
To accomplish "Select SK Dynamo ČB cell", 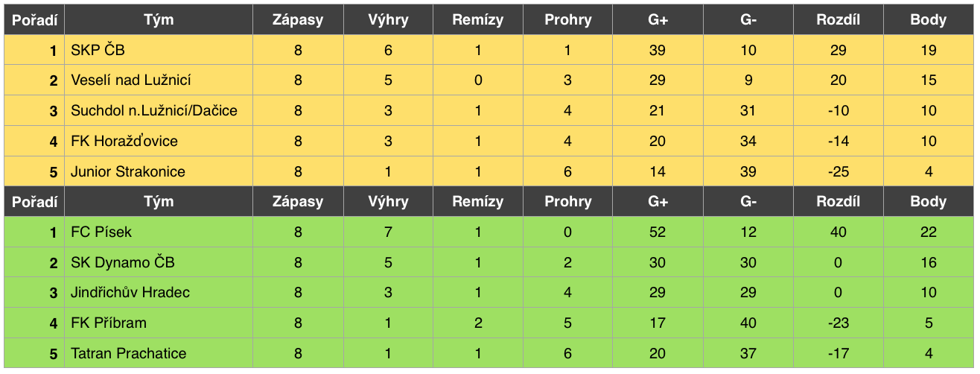I will point(158,262).
